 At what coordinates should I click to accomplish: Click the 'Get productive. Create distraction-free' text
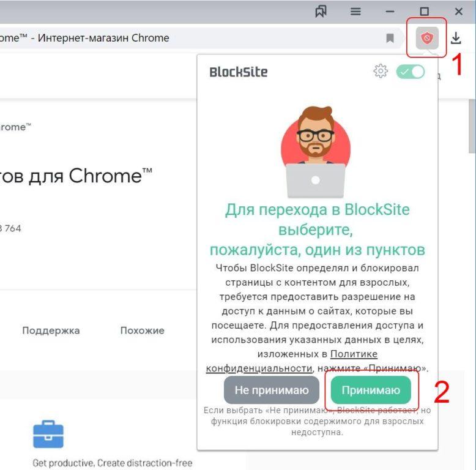click(113, 463)
